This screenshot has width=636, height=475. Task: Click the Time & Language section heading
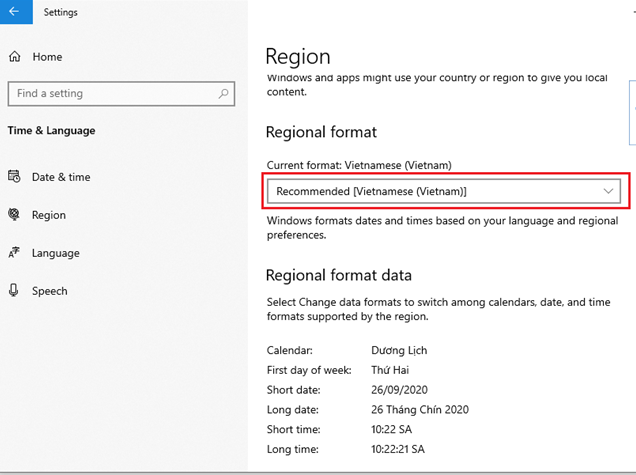click(51, 130)
